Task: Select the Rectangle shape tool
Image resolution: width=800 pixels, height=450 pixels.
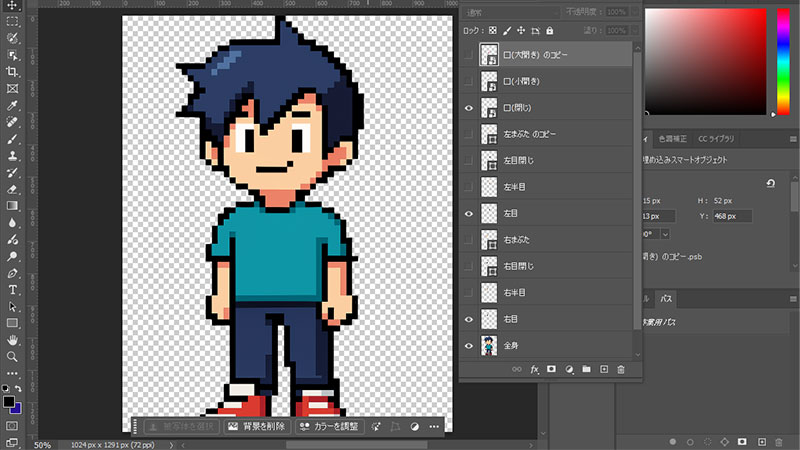Action: click(12, 323)
